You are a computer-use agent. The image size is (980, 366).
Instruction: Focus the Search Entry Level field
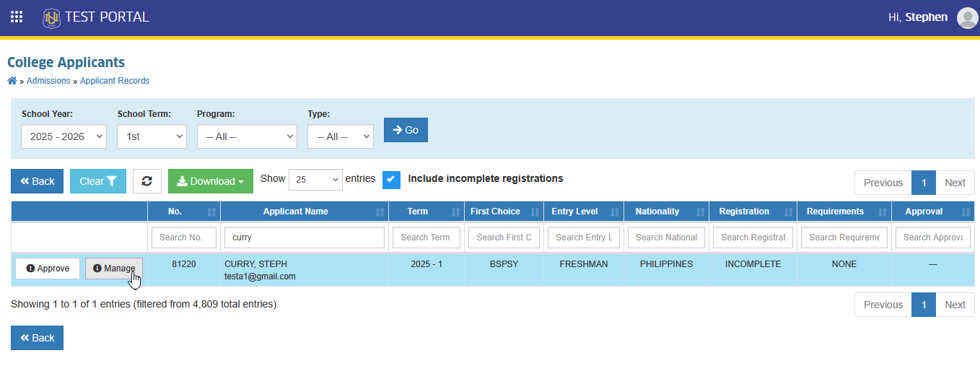tap(584, 238)
